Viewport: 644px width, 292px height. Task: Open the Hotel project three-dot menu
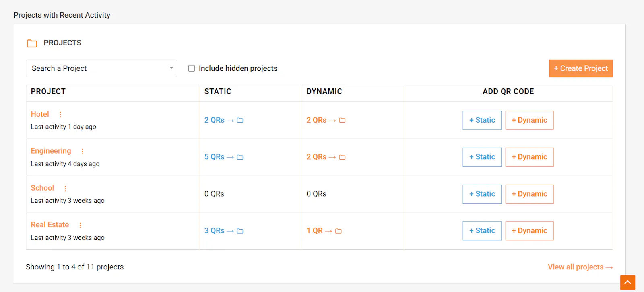click(x=60, y=115)
